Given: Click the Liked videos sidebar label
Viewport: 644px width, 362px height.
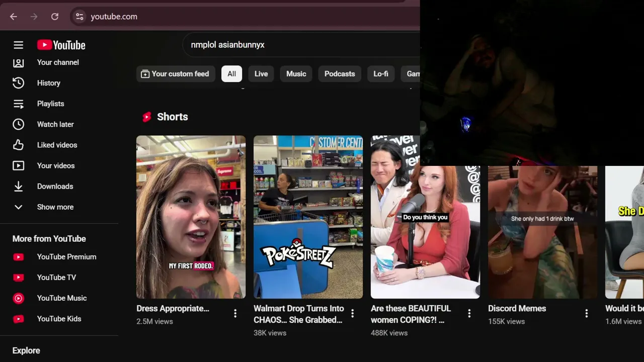Looking at the screenshot, I should tap(57, 145).
